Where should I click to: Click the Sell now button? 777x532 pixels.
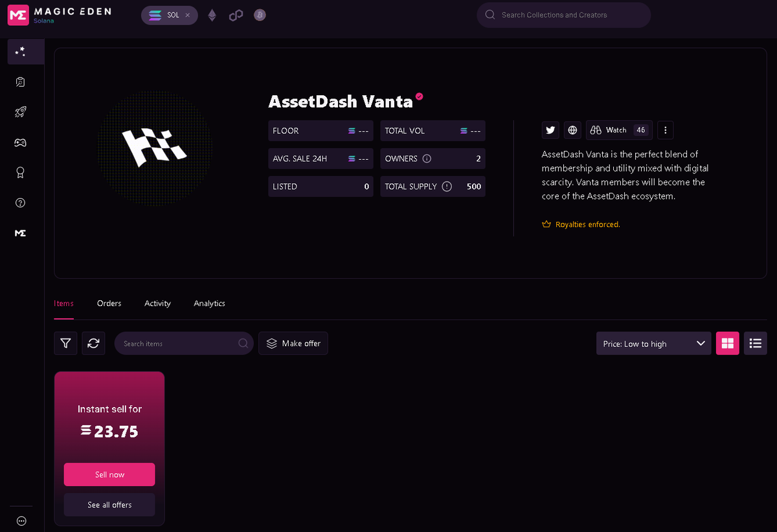pyautogui.click(x=109, y=474)
